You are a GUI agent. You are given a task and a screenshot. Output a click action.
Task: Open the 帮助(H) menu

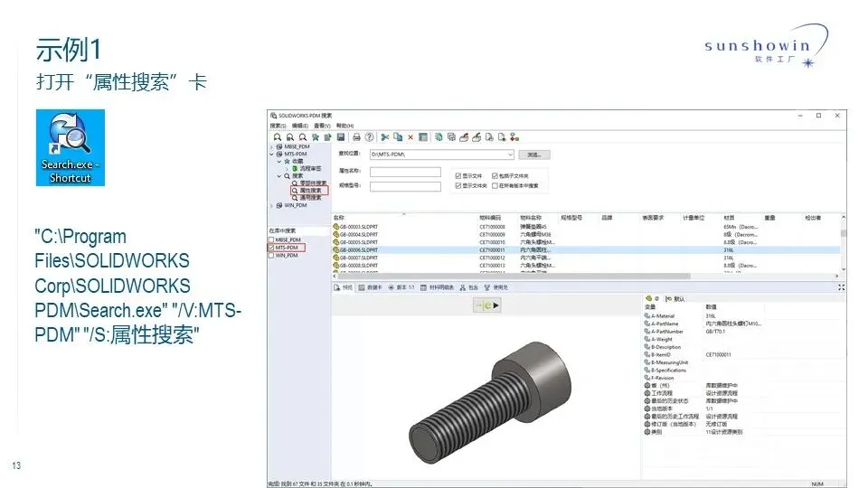344,126
